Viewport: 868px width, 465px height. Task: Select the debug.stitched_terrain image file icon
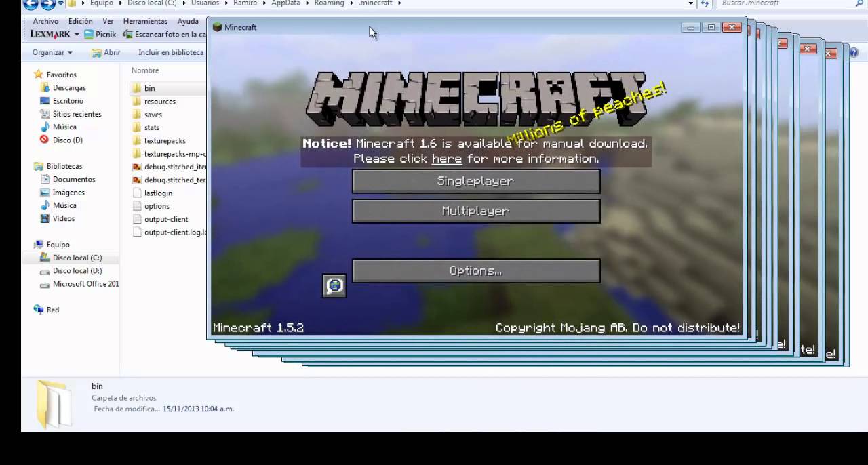click(136, 180)
